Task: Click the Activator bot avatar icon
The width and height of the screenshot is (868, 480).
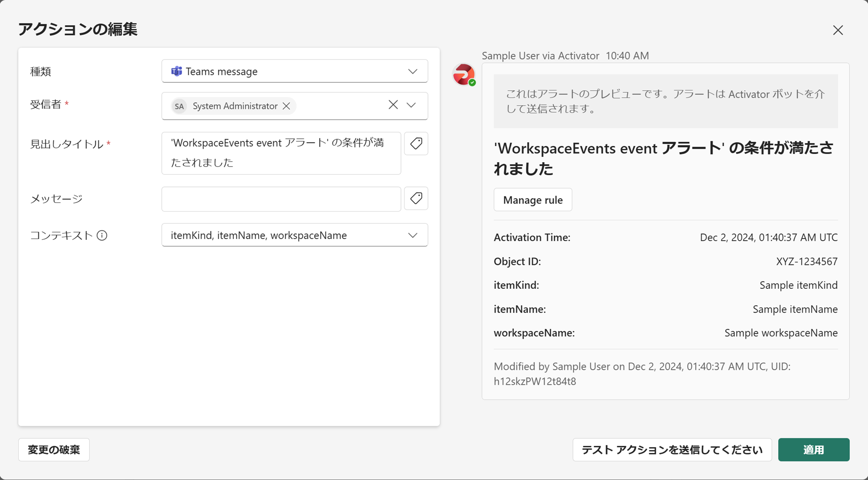Action: [x=464, y=75]
